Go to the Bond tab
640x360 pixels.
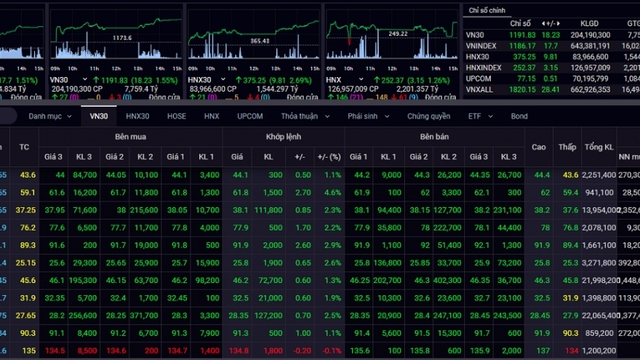(x=519, y=116)
